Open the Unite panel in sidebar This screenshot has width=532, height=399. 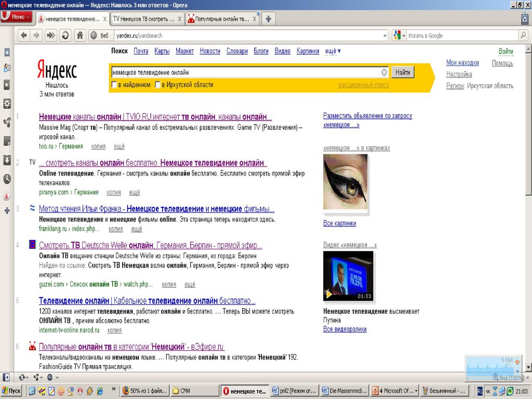[x=7, y=122]
